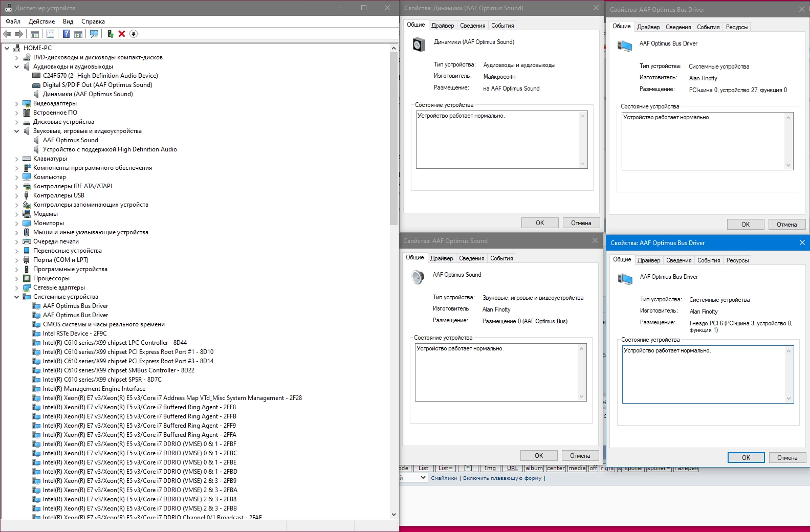810x532 pixels.
Task: Click the Компьютер category icon
Action: point(27,177)
